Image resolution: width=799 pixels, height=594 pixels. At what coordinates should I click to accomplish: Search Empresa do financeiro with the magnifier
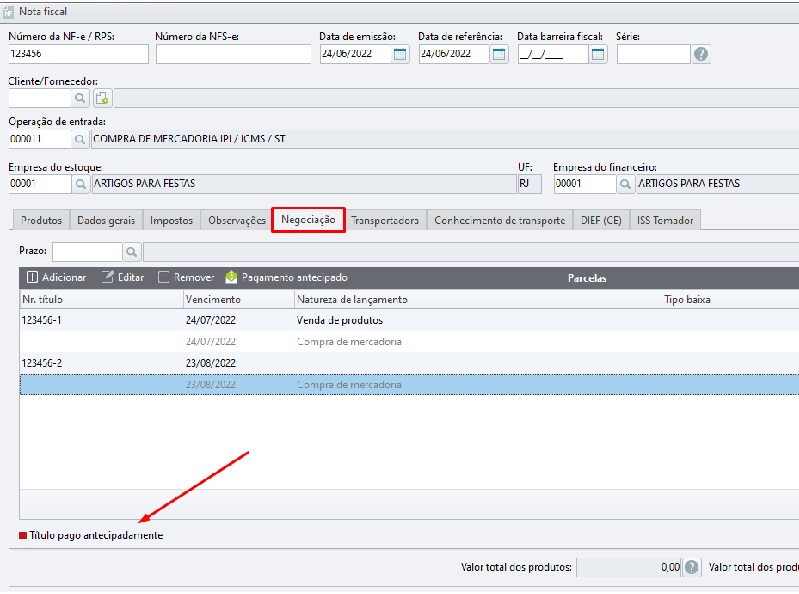pyautogui.click(x=625, y=184)
